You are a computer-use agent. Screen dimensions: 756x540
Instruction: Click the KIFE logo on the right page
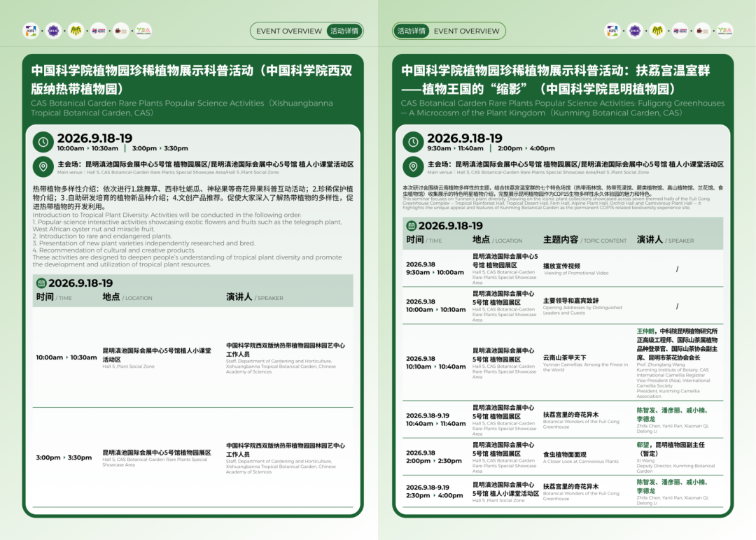click(x=612, y=31)
